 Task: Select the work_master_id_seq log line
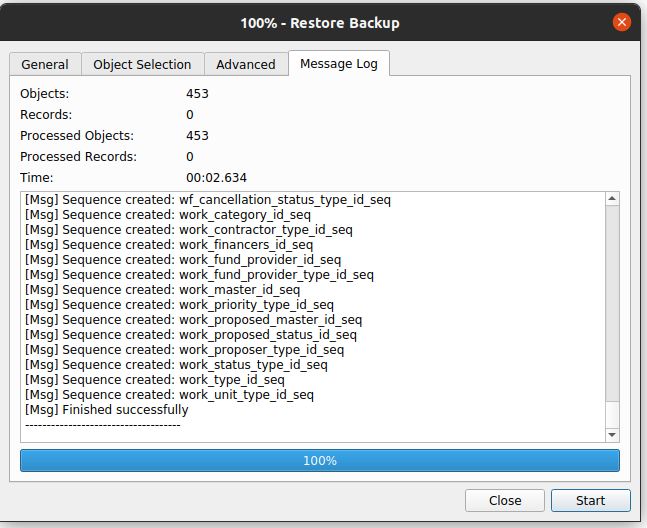162,290
